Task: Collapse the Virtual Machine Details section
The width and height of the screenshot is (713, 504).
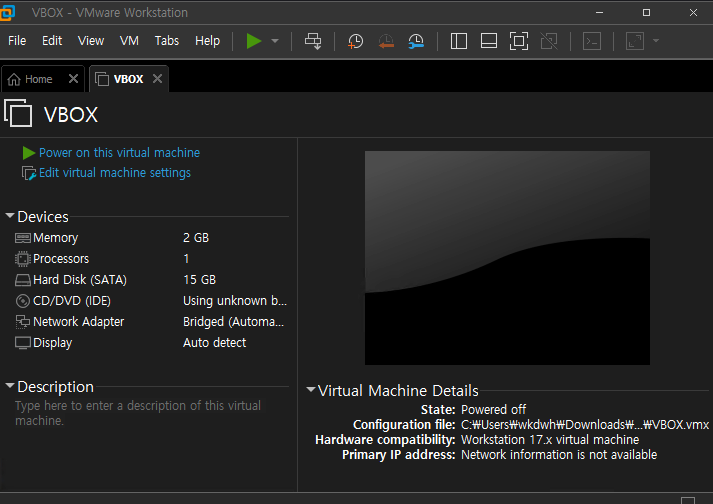Action: point(311,389)
